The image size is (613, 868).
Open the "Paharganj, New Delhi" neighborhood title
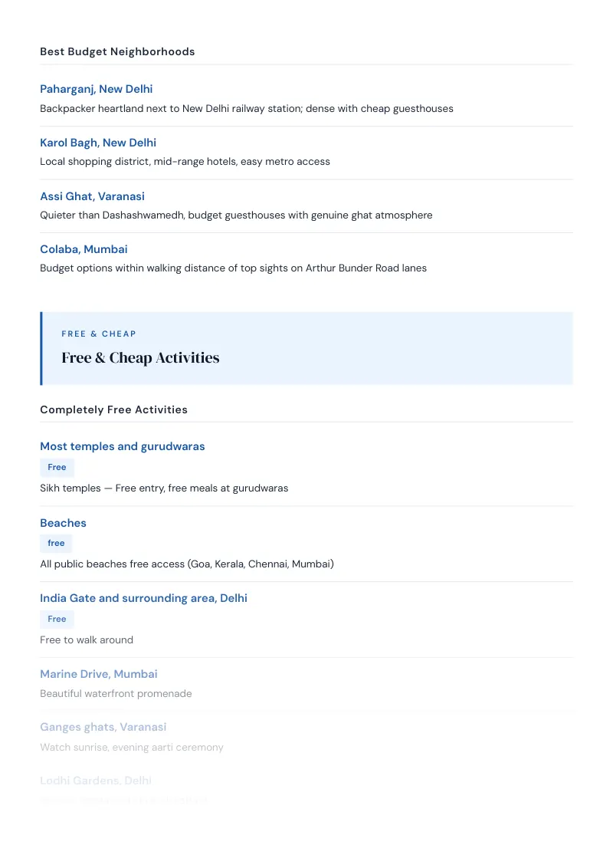[x=97, y=89]
